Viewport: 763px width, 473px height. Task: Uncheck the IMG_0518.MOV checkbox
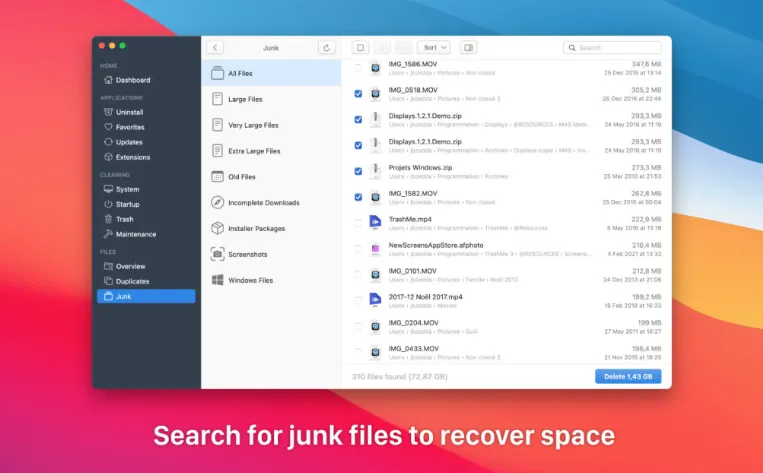click(358, 93)
